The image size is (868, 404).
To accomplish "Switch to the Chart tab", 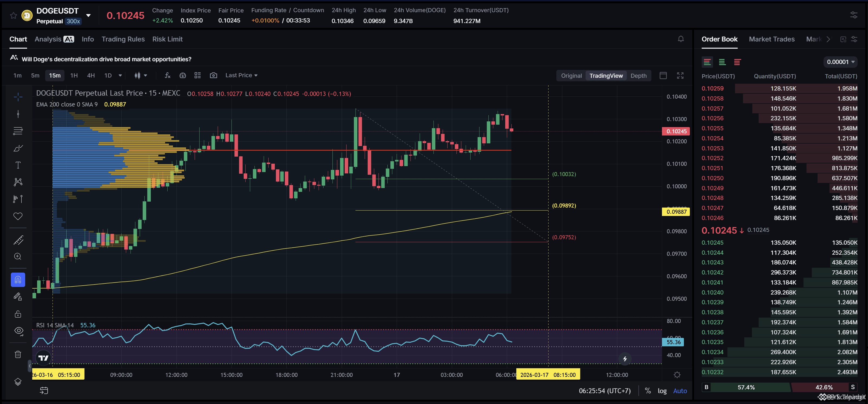I will point(18,39).
